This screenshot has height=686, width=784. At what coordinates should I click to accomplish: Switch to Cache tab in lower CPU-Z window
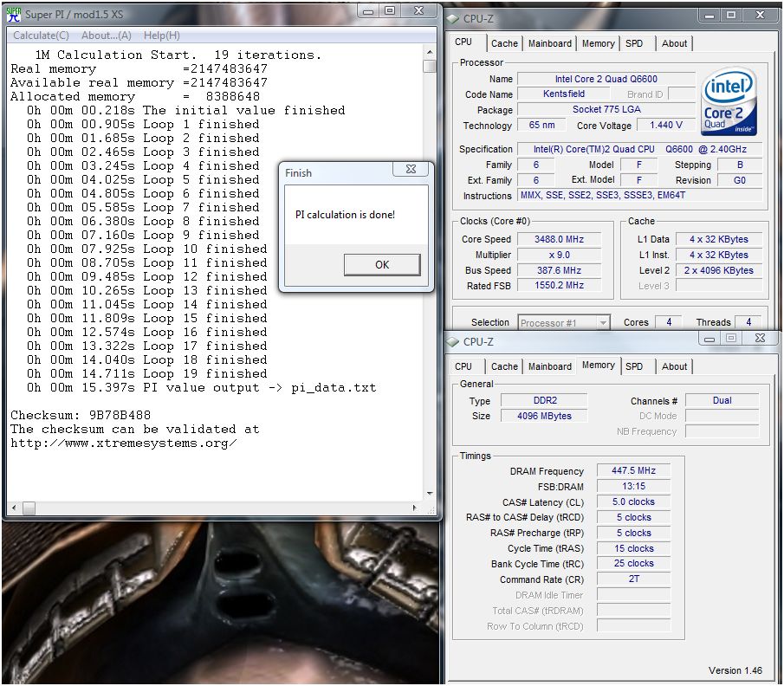[x=504, y=366]
